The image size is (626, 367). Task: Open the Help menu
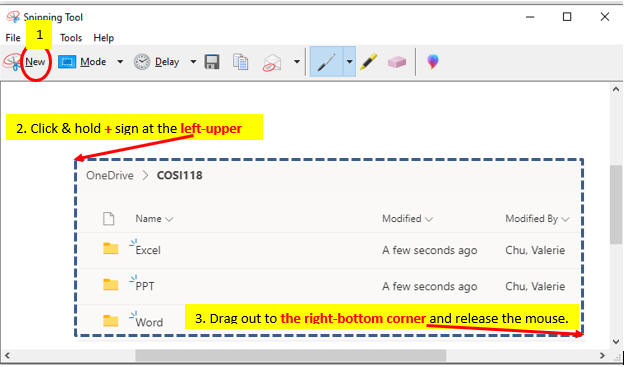[104, 38]
